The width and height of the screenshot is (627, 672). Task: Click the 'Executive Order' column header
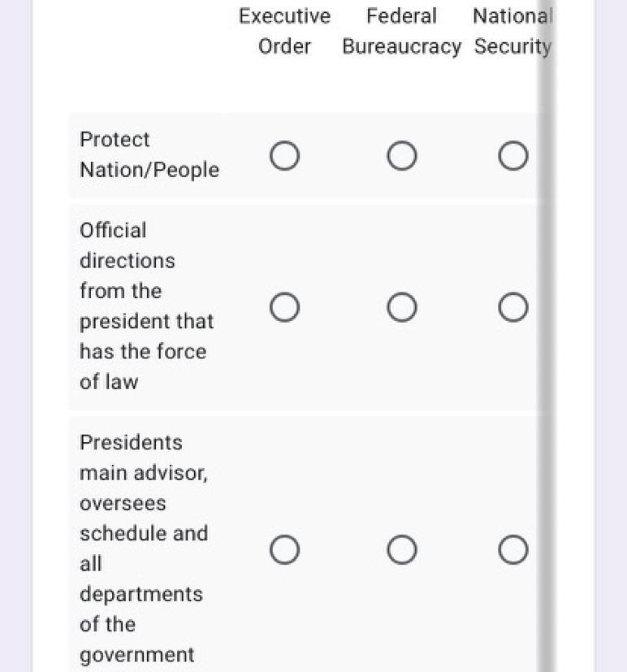point(284,31)
